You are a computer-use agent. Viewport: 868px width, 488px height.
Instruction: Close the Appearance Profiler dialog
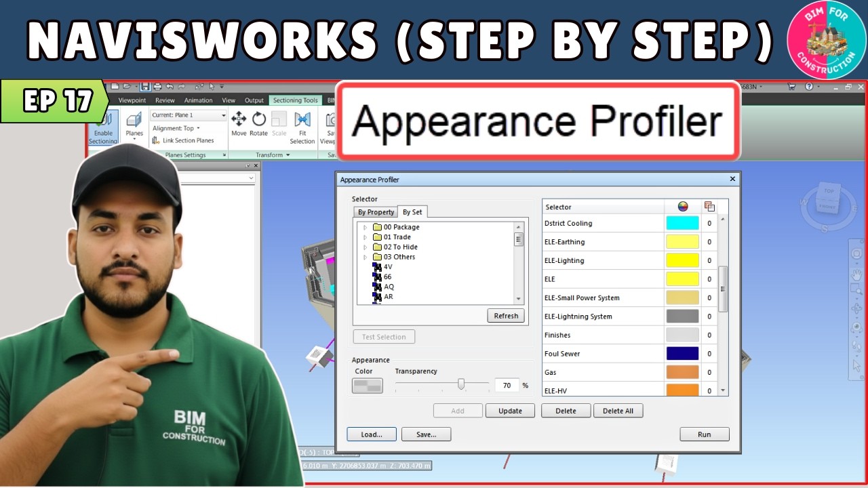732,180
